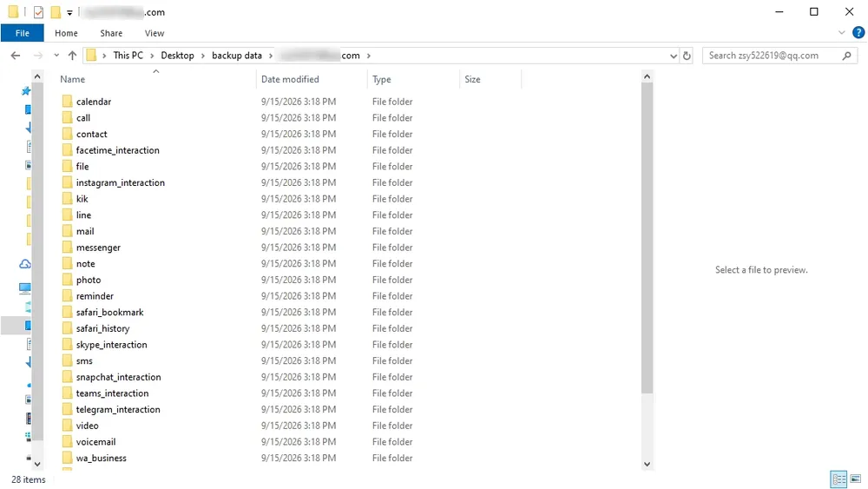The image size is (868, 489).
Task: Switch to Details view icon in status bar
Action: tap(839, 479)
